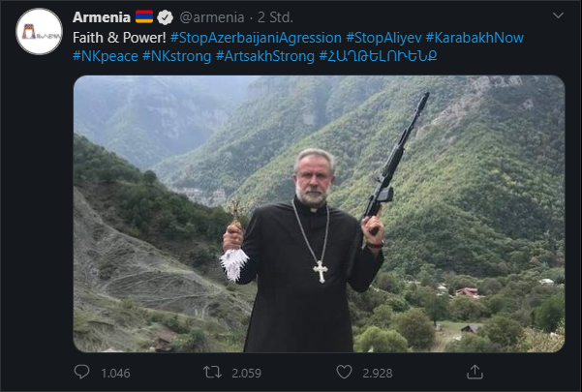This screenshot has width=582, height=392.
Task: Like the tweet with heart icon
Action: click(344, 372)
